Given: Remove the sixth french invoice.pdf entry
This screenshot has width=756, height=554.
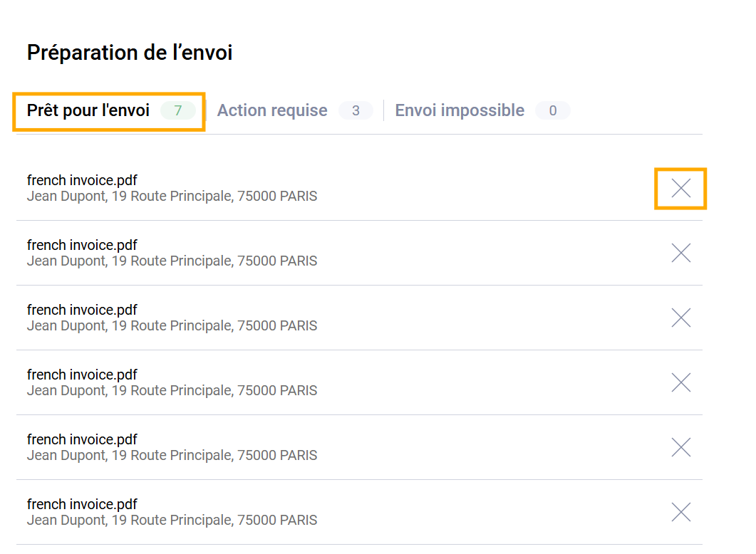Looking at the screenshot, I should (x=680, y=512).
